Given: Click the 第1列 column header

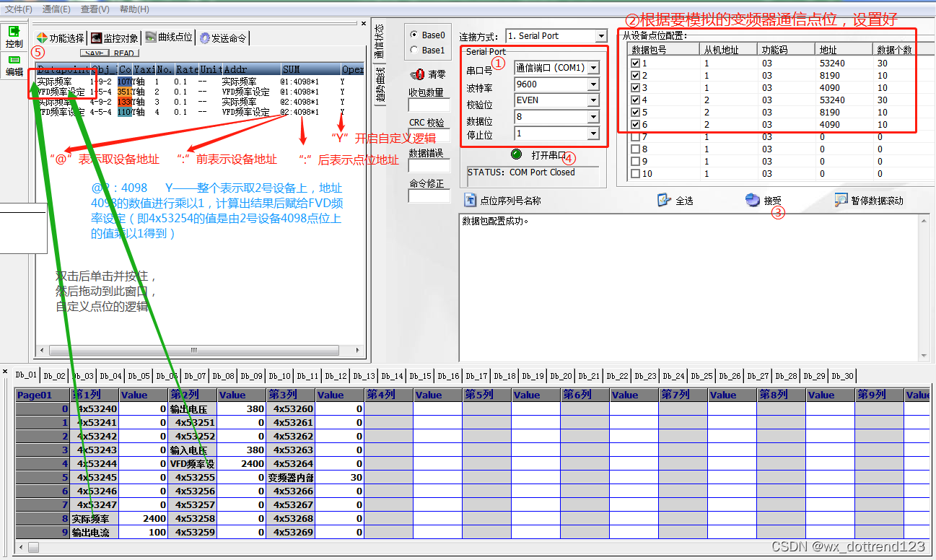Looking at the screenshot, I should [x=94, y=395].
